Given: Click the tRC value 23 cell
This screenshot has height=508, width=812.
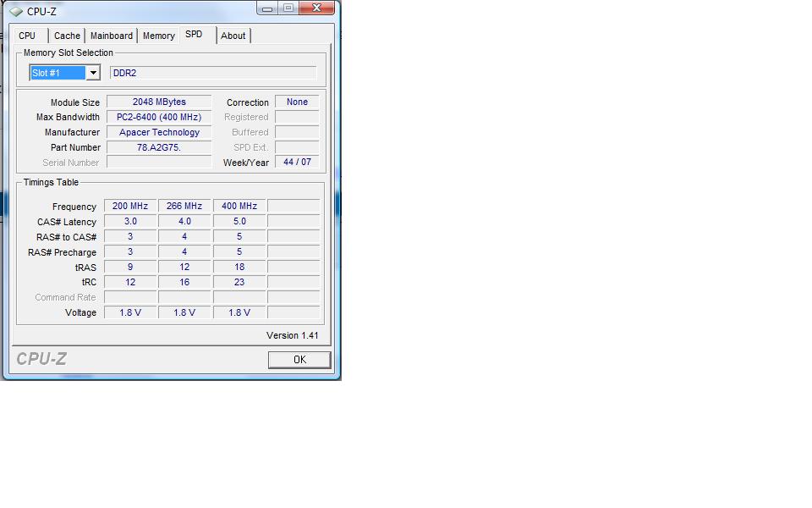Looking at the screenshot, I should click(239, 282).
